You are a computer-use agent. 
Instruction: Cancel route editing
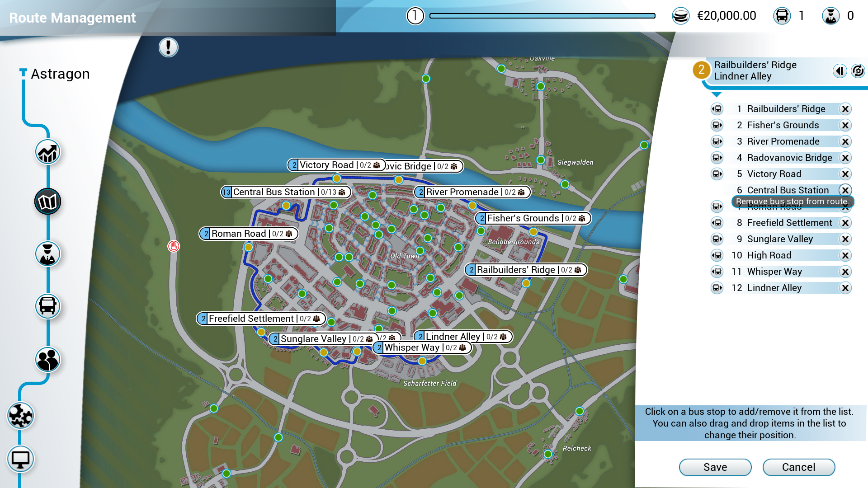798,467
